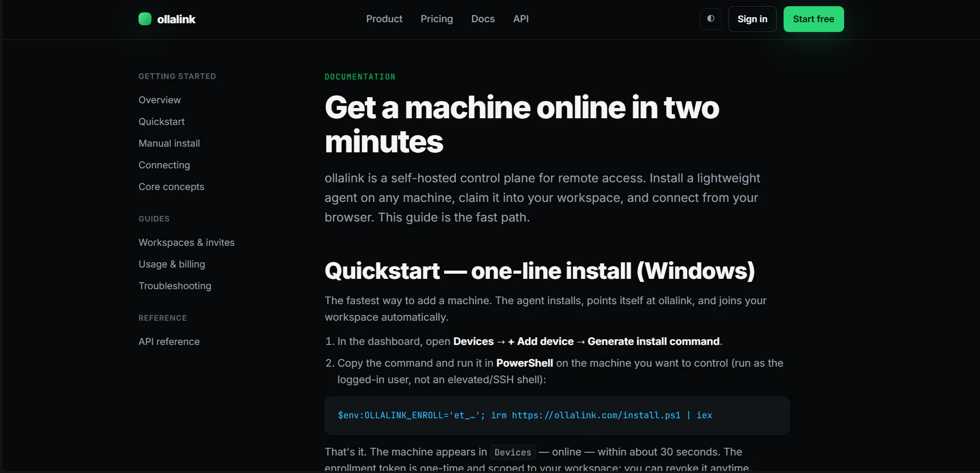Toggle the dark/light theme switch
The image size is (980, 473).
click(x=711, y=19)
